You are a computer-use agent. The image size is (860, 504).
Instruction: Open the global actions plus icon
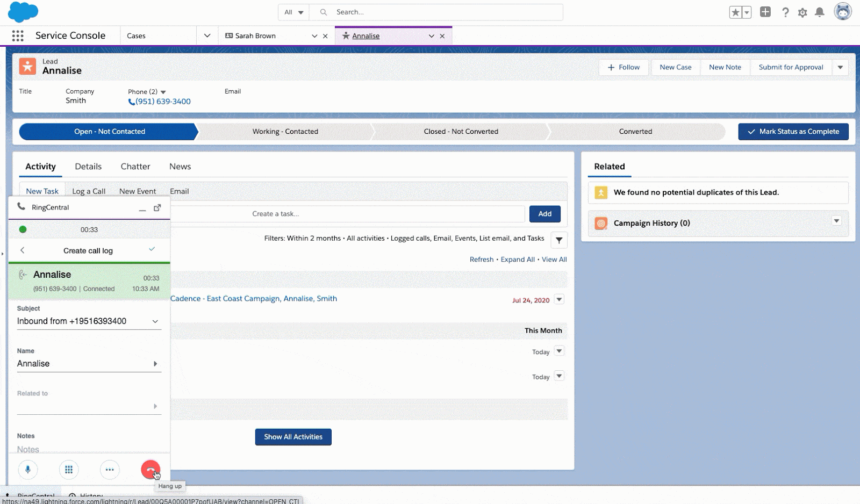[x=765, y=12]
